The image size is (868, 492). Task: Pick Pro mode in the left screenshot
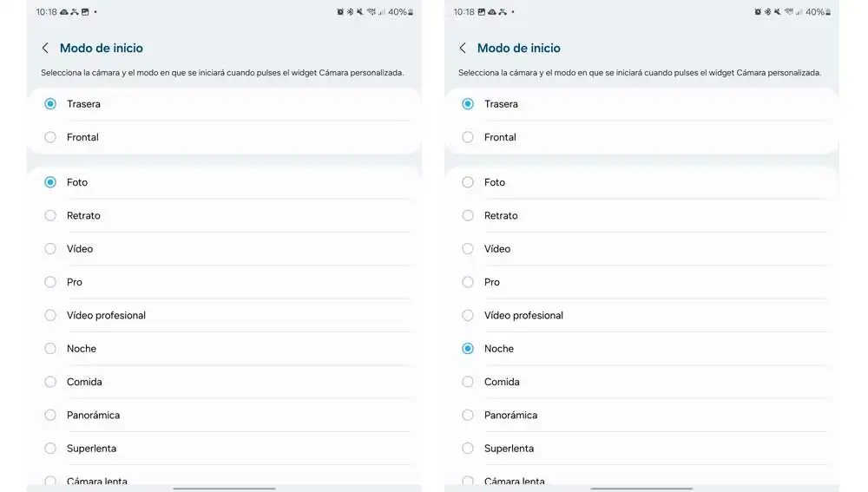tap(224, 282)
